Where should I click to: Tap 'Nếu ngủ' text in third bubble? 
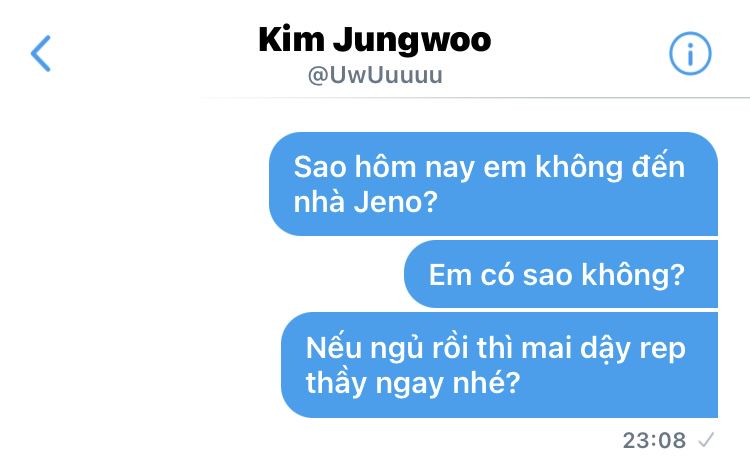(x=364, y=348)
